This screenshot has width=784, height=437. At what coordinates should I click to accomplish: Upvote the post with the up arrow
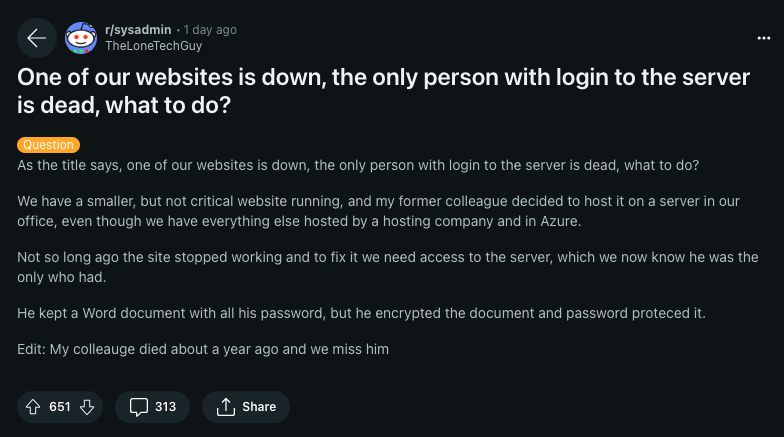[34, 406]
